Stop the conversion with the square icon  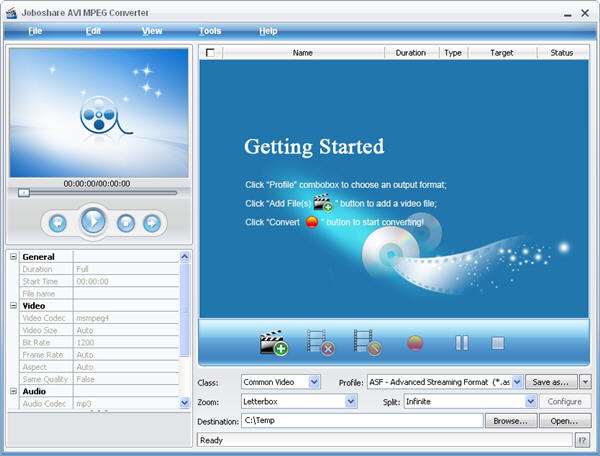coord(498,343)
